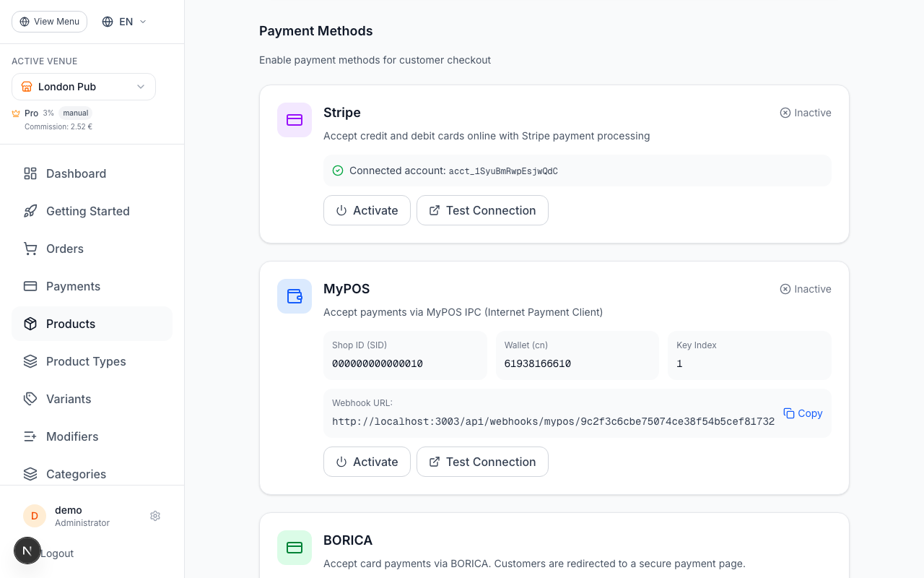Click Test Connection for MyPOS
Screen dimensions: 924x578
482,462
